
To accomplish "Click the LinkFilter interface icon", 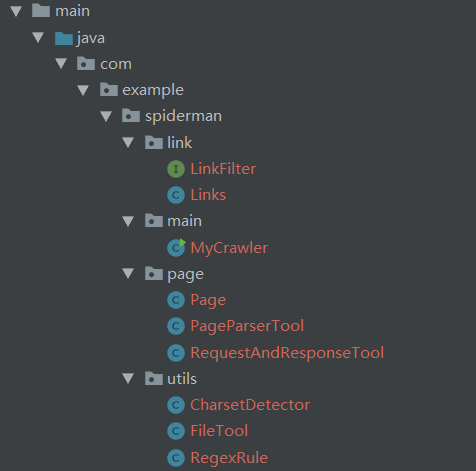I will click(176, 169).
